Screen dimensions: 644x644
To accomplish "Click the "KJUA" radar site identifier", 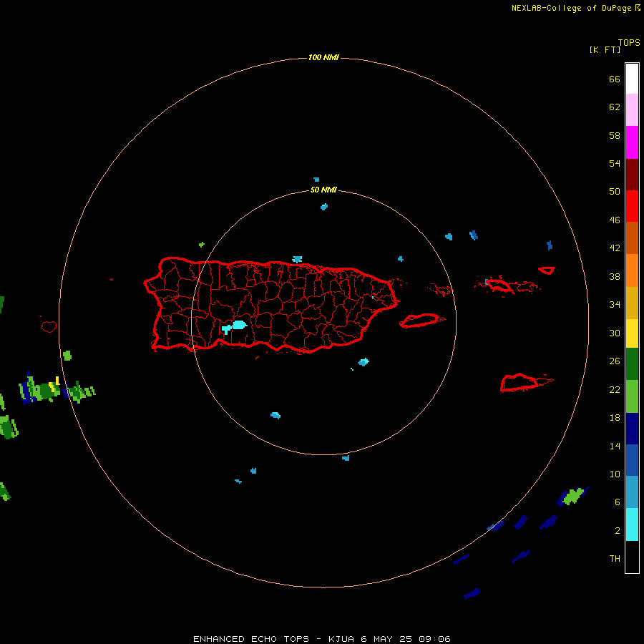I will click(341, 639).
